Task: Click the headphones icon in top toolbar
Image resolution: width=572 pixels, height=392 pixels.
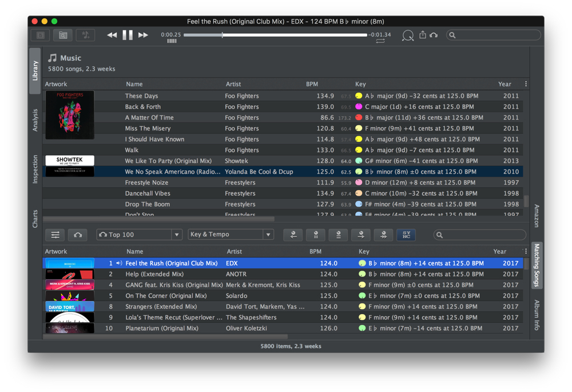Action: [x=434, y=35]
